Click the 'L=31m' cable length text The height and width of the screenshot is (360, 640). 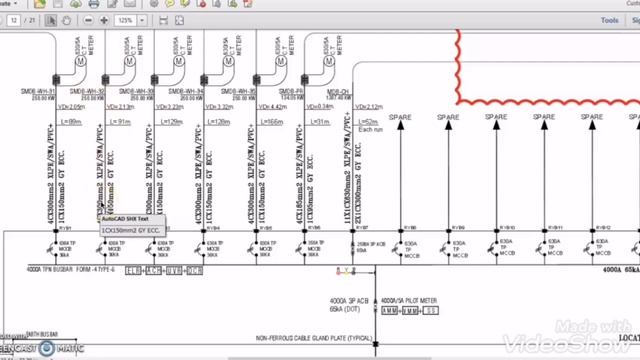point(320,122)
